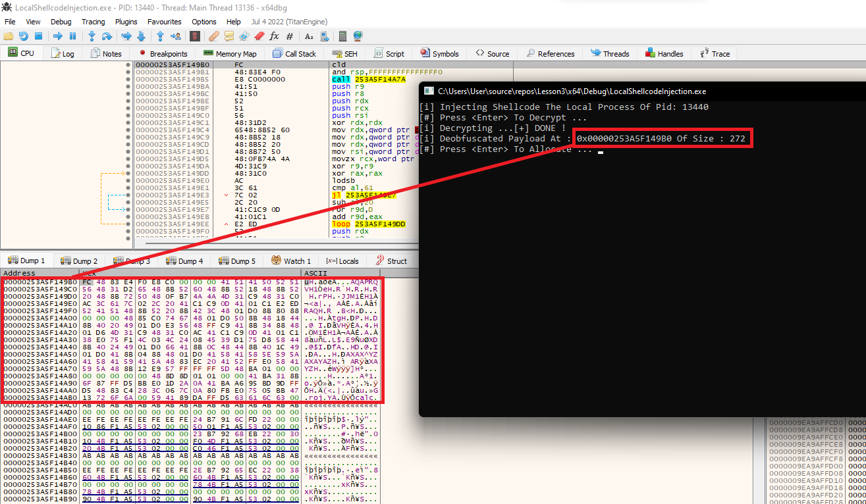Switch to the Memory Map tab

(x=230, y=54)
